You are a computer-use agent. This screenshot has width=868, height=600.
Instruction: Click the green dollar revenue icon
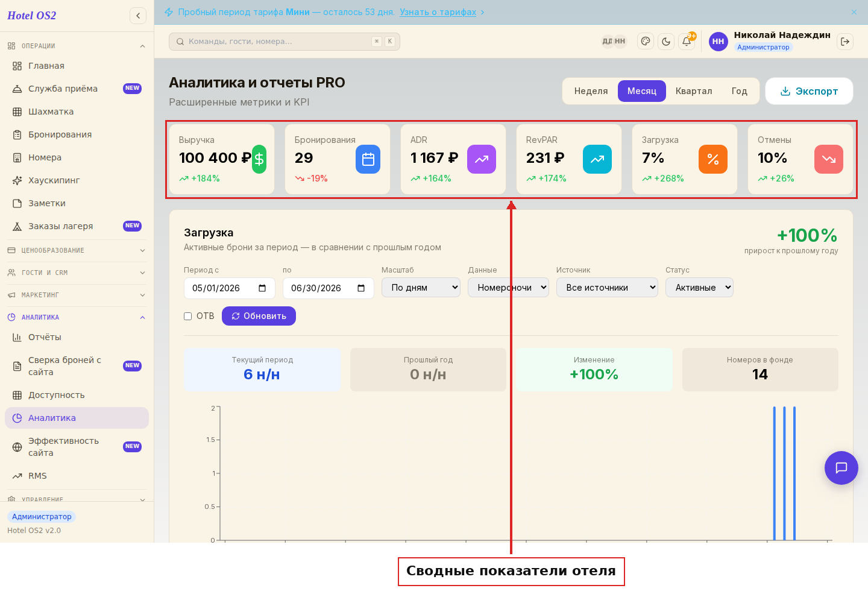[259, 159]
